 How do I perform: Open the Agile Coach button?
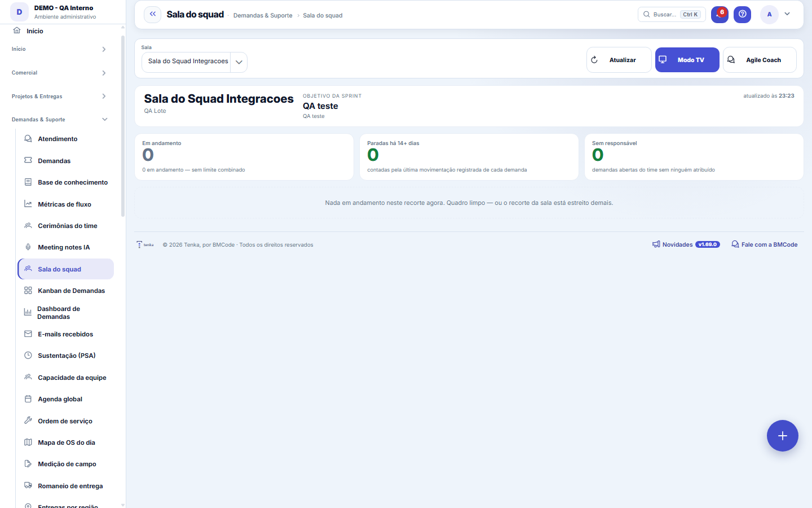(760, 60)
